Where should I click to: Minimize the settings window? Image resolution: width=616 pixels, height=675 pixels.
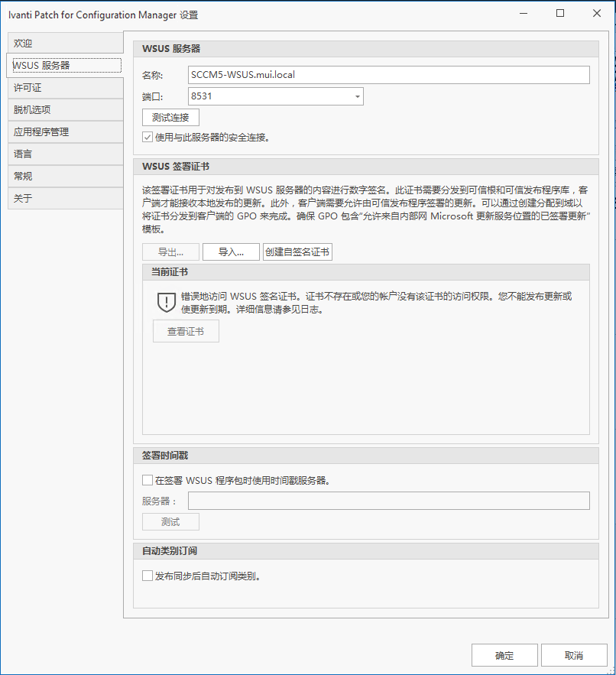524,13
